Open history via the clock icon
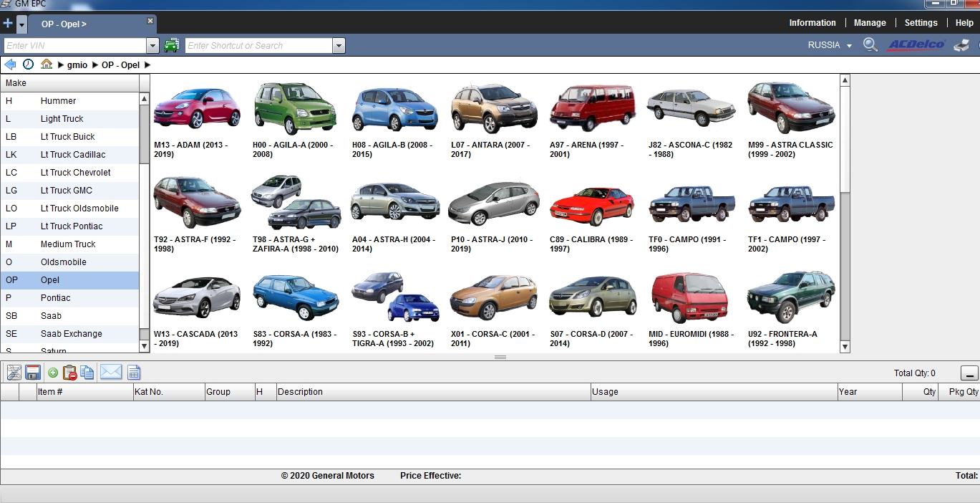 (28, 64)
